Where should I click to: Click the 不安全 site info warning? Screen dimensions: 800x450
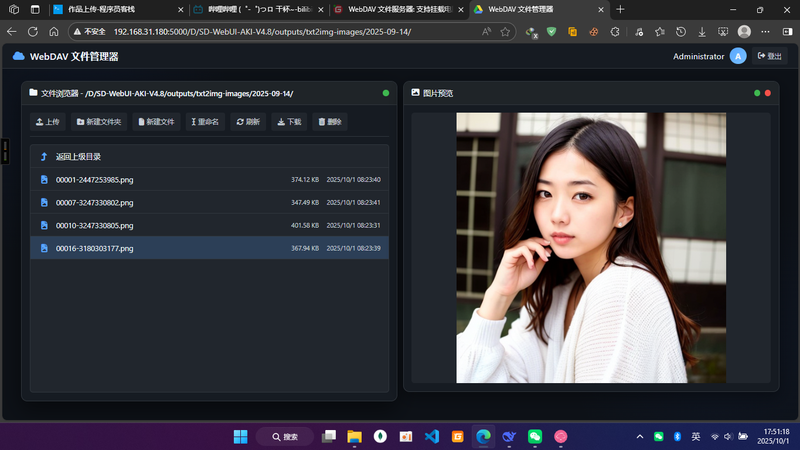coord(90,32)
